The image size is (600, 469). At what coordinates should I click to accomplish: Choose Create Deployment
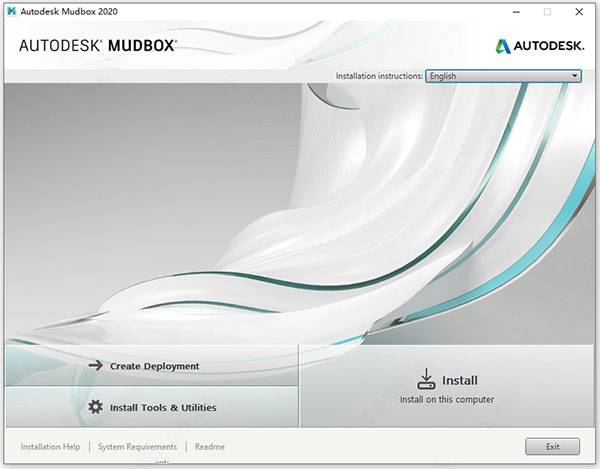coord(152,366)
